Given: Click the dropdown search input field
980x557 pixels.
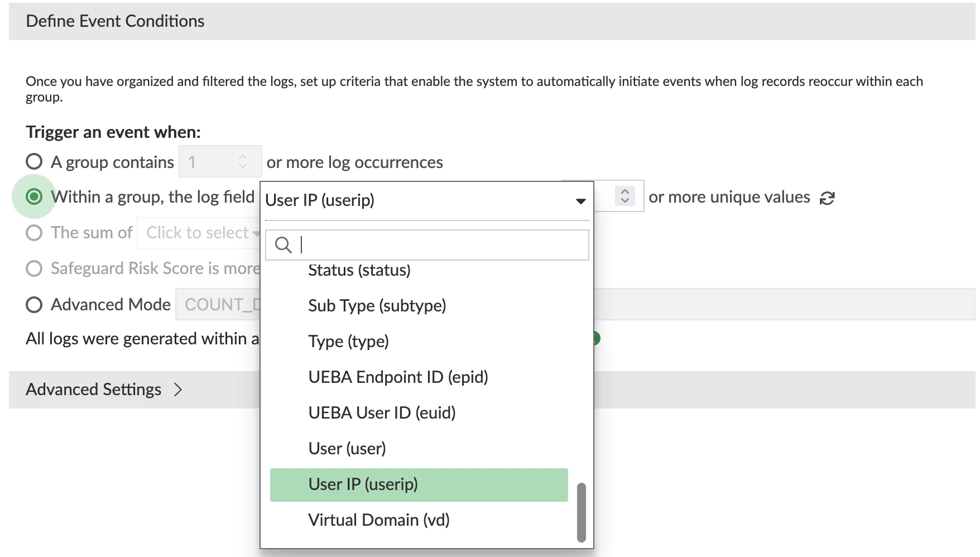Looking at the screenshot, I should point(427,245).
